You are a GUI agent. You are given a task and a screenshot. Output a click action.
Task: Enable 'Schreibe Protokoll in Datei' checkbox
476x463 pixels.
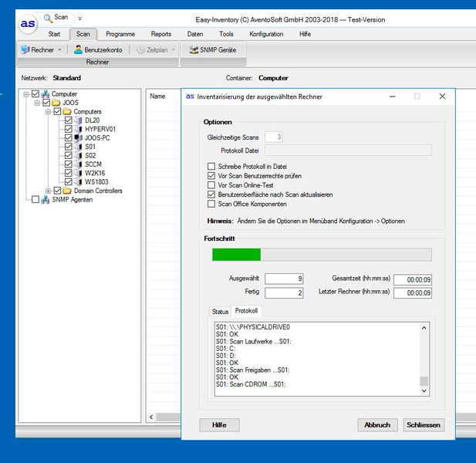pos(211,167)
